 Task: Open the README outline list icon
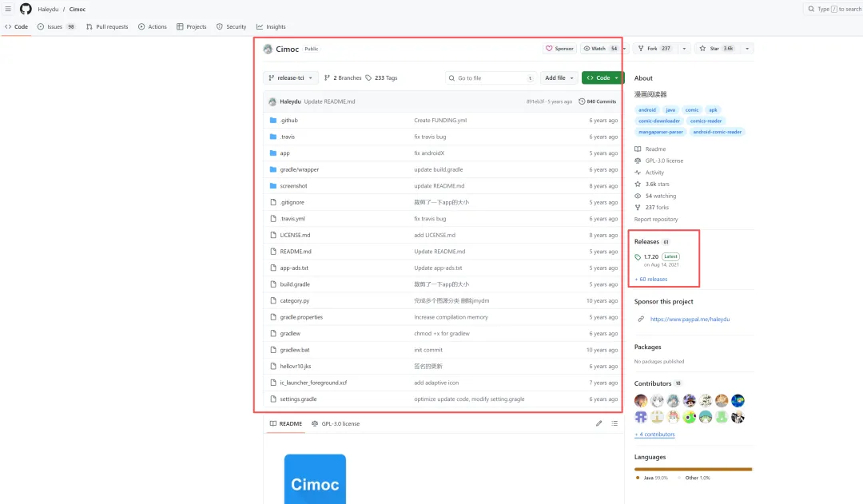tap(614, 423)
